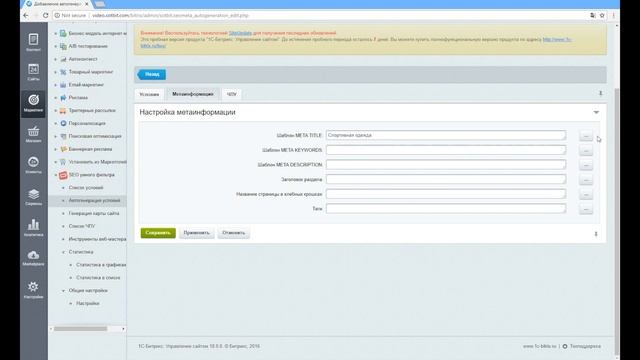Click the Баннерная реклама tree icon

click(x=63, y=149)
